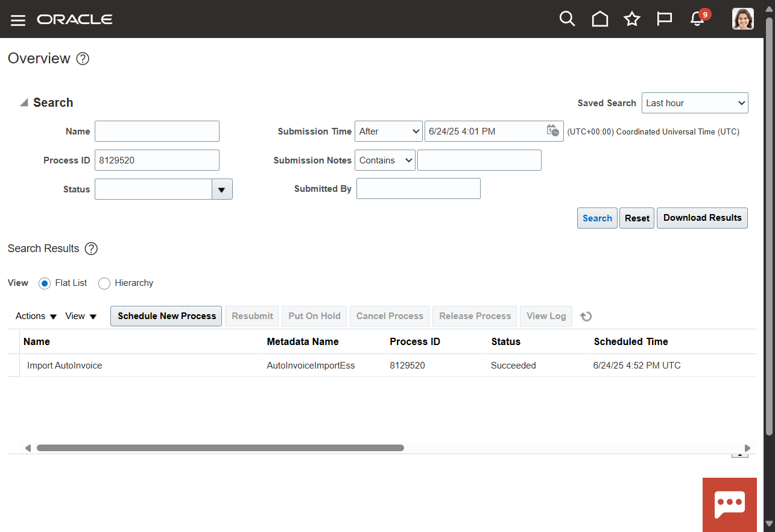Go to Home via house icon

point(599,19)
